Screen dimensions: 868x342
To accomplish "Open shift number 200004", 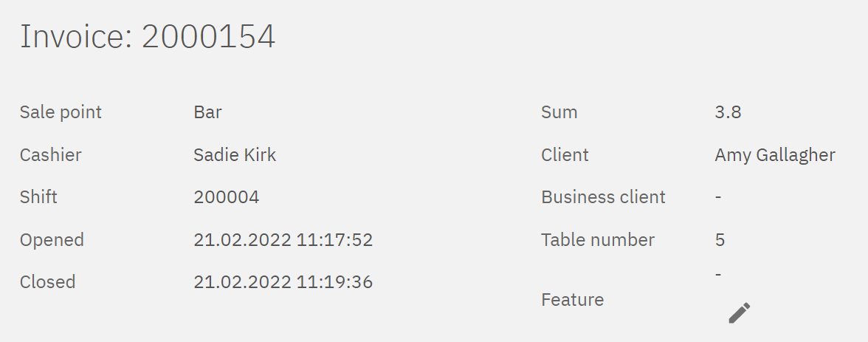I will click(x=226, y=197).
